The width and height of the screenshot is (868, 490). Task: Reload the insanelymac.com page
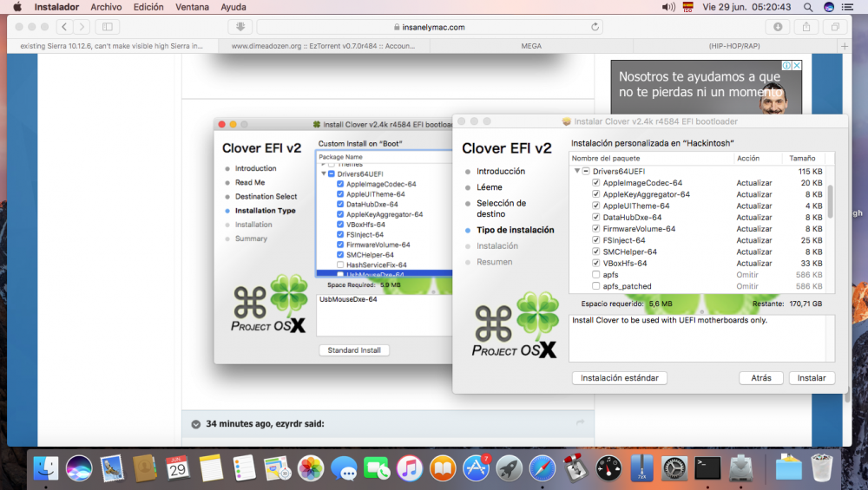pos(595,27)
